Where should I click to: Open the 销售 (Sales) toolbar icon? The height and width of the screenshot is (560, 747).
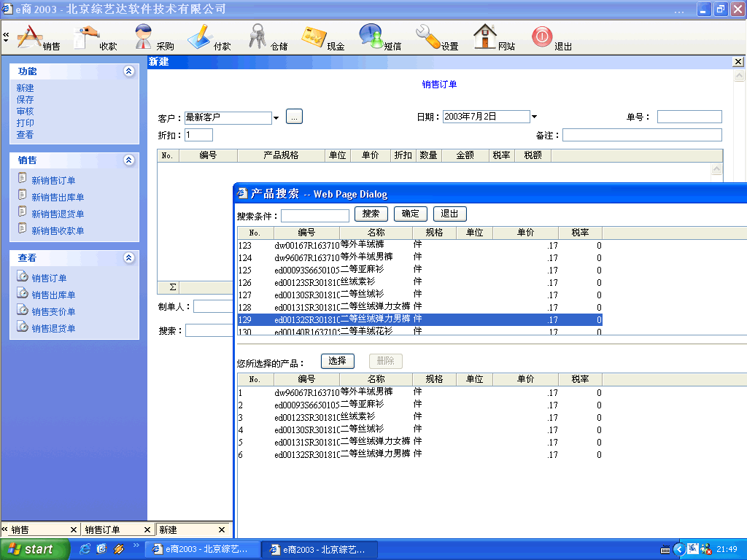31,36
